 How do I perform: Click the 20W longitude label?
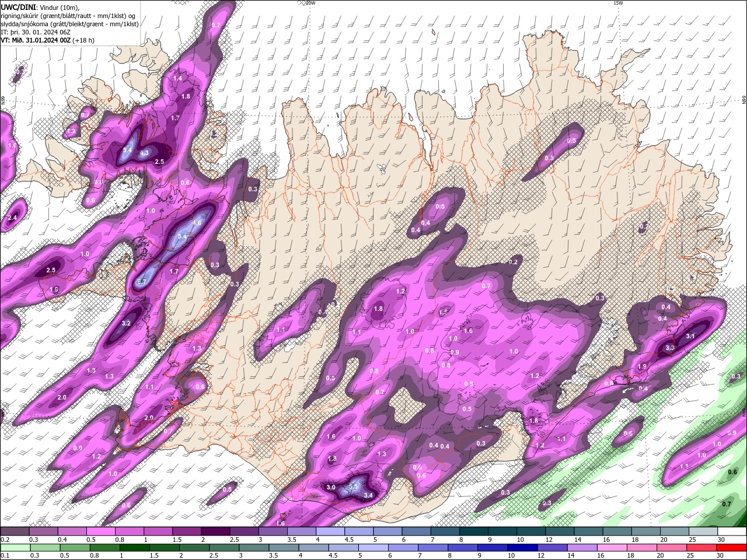pos(310,3)
